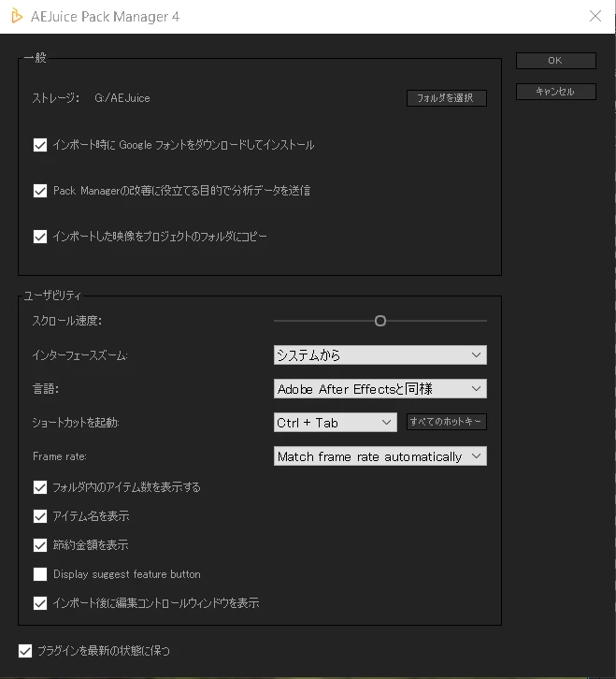Click the スクロール速度 label
Screen dimensions: 616x679
pos(67,321)
